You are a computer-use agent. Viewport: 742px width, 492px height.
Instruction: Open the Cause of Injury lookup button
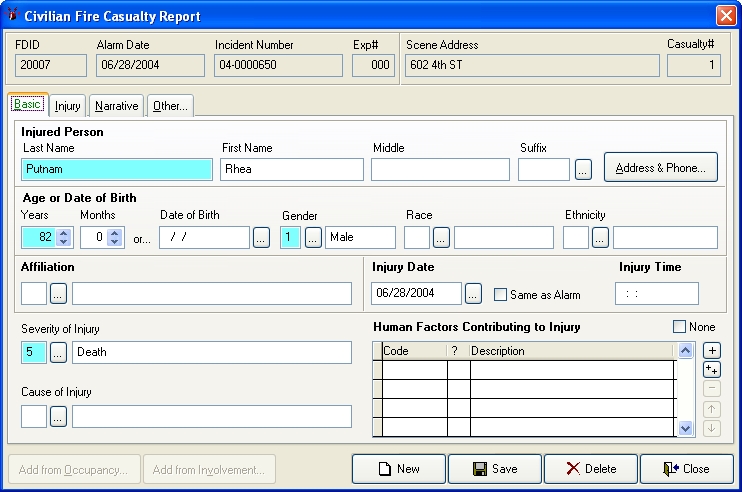point(58,416)
